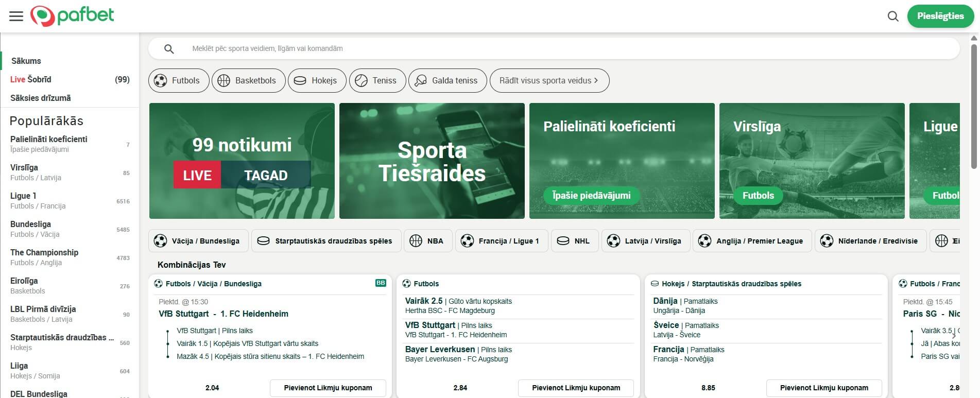Image resolution: width=980 pixels, height=398 pixels.
Task: Click the pafbet logo
Action: coord(72,16)
